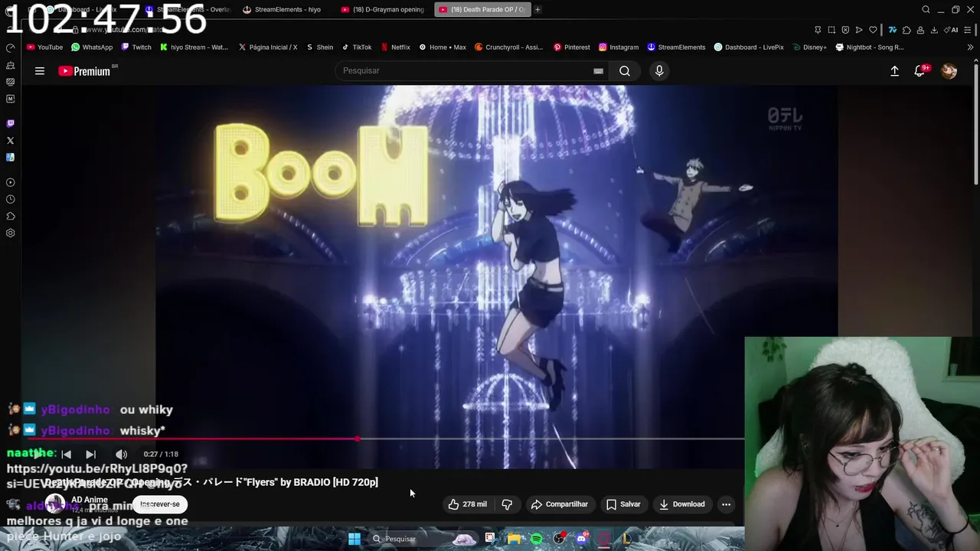The image size is (980, 551).
Task: Open Twitch bookmark in bookmarks bar
Action: tap(136, 47)
